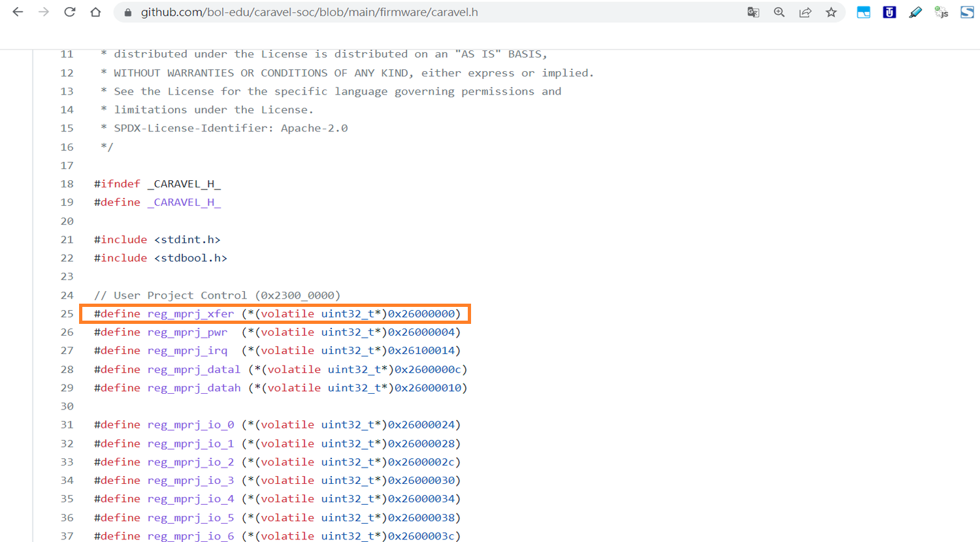
Task: Open the share icon next to the star
Action: 805,12
